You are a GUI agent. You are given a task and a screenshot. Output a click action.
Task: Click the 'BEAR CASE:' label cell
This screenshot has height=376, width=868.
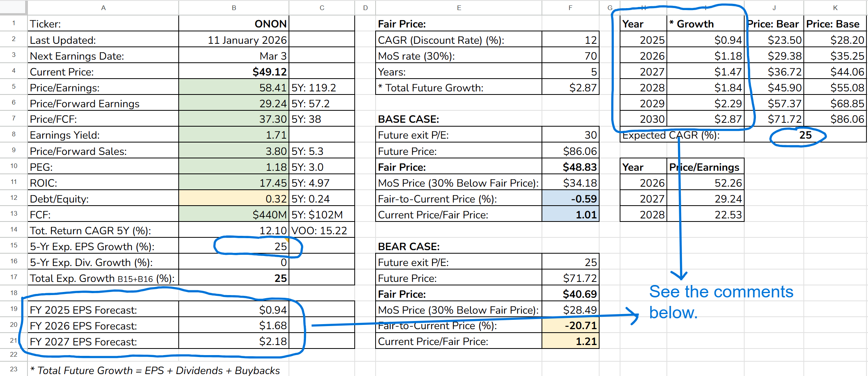click(459, 246)
